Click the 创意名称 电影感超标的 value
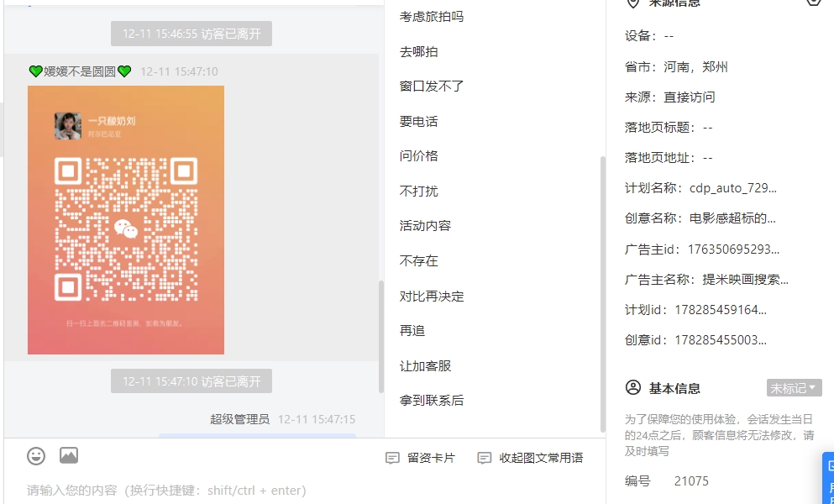Viewport: 834px width, 504px height. (x=732, y=218)
